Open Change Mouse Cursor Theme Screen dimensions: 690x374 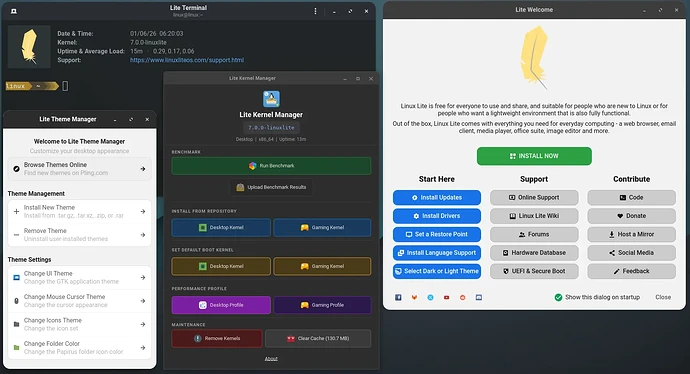point(80,301)
